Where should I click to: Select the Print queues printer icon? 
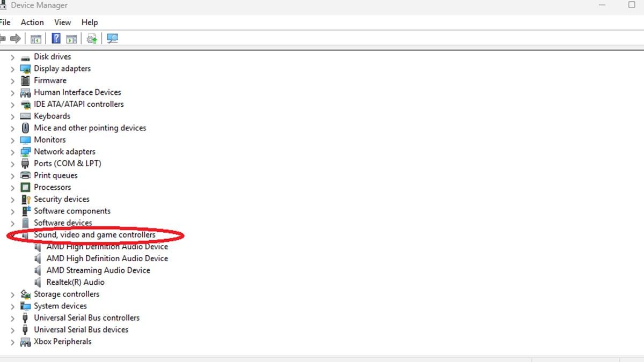pyautogui.click(x=25, y=175)
